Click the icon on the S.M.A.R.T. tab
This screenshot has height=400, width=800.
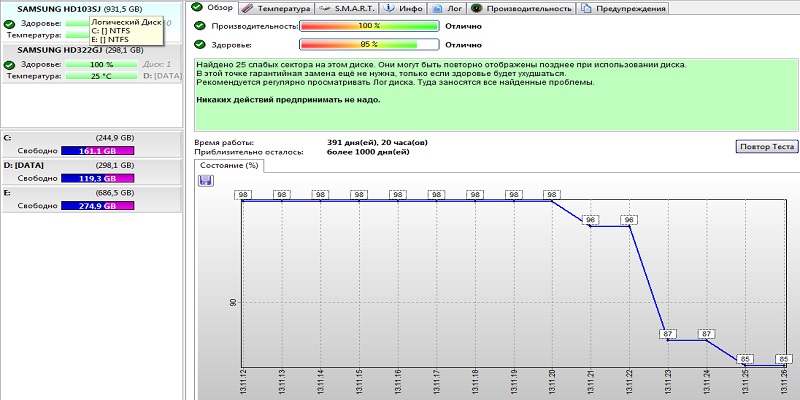(323, 9)
